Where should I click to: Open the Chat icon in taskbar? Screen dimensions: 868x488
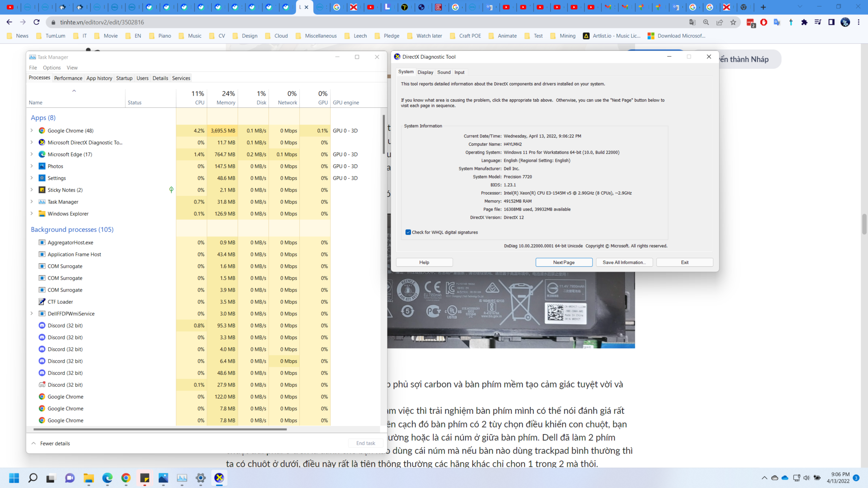coord(70,478)
